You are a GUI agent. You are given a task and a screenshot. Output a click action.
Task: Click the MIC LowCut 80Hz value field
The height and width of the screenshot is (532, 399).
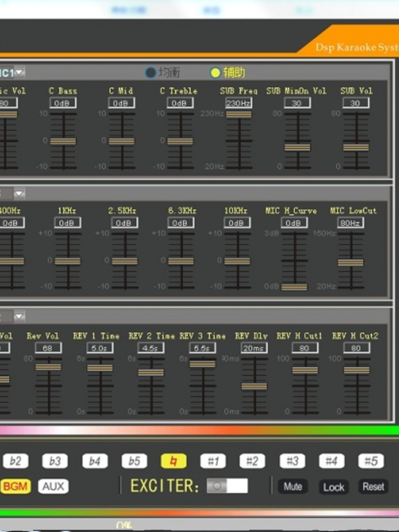350,223
